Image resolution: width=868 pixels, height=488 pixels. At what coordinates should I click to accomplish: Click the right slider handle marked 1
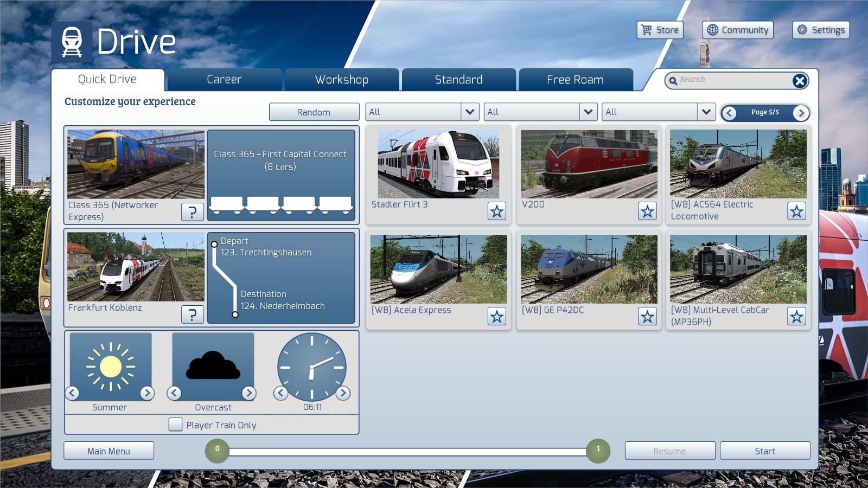[x=598, y=451]
